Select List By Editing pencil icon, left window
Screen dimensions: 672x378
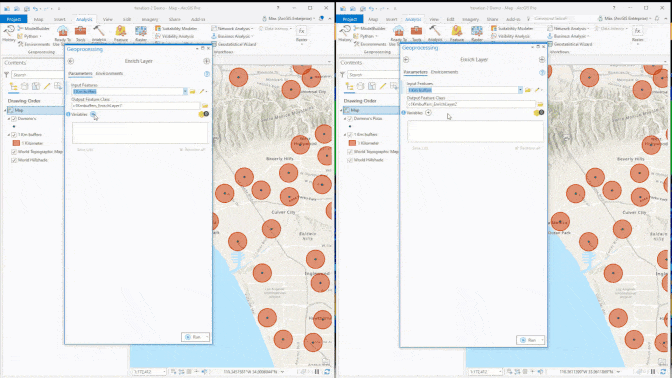pyautogui.click(x=47, y=87)
